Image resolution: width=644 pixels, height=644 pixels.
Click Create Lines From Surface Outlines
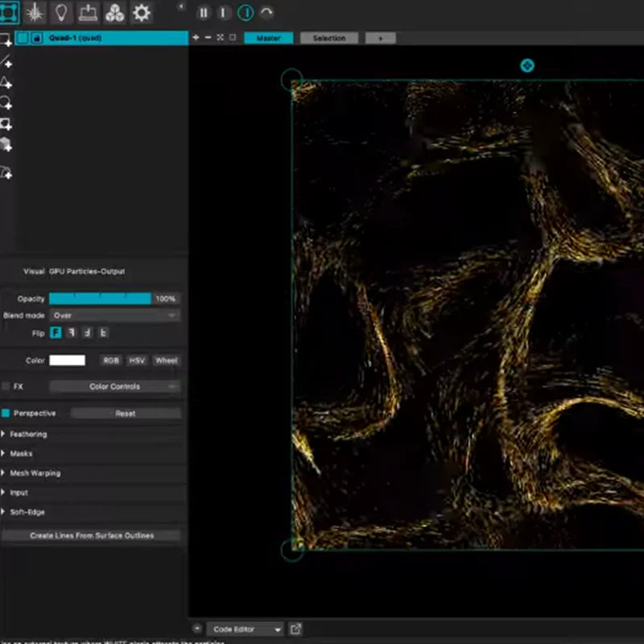[93, 535]
